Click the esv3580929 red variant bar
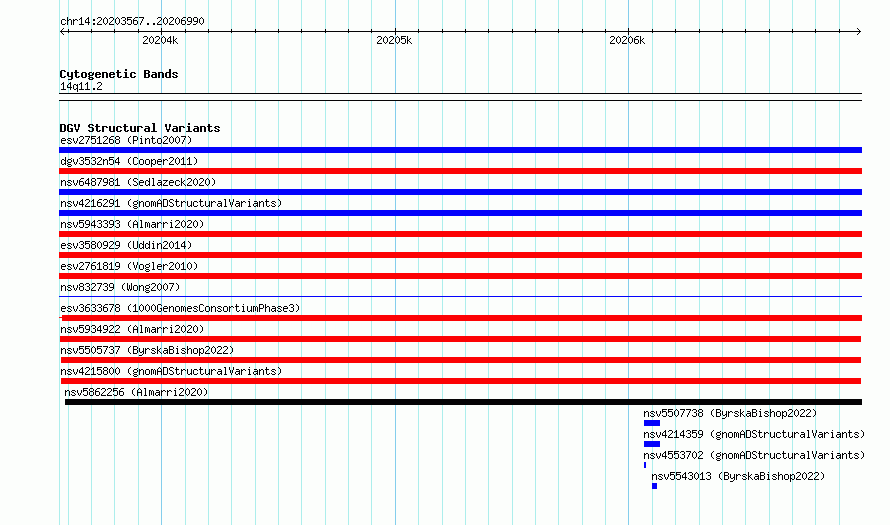 tap(460, 255)
